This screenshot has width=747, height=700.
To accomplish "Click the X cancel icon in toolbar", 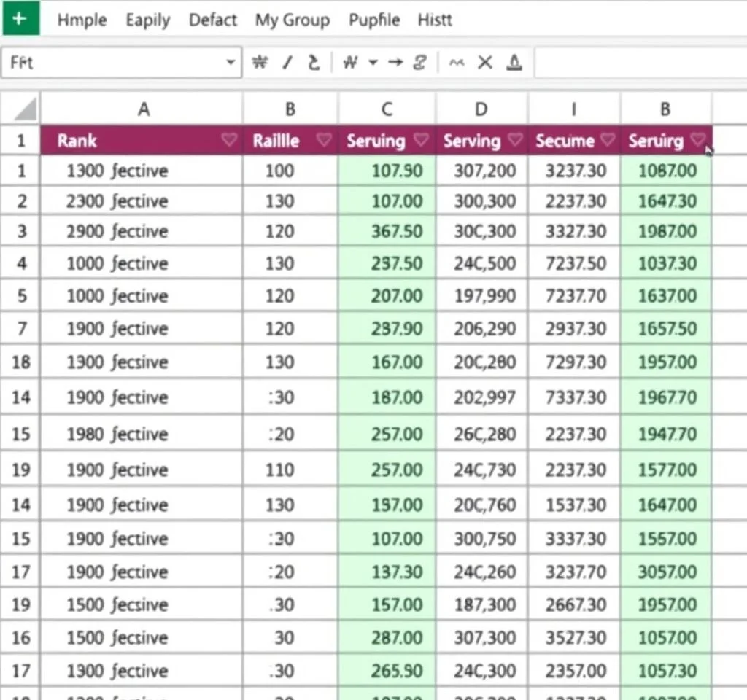I will [485, 63].
